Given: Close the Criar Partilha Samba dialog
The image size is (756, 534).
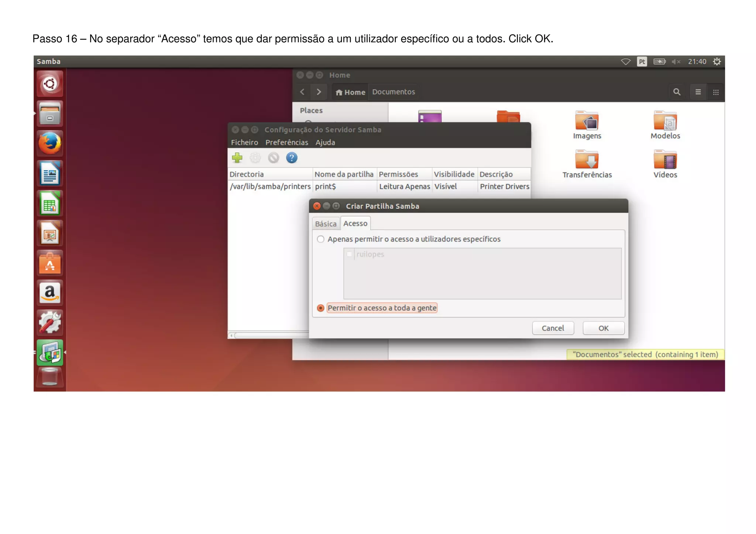Looking at the screenshot, I should coord(317,206).
